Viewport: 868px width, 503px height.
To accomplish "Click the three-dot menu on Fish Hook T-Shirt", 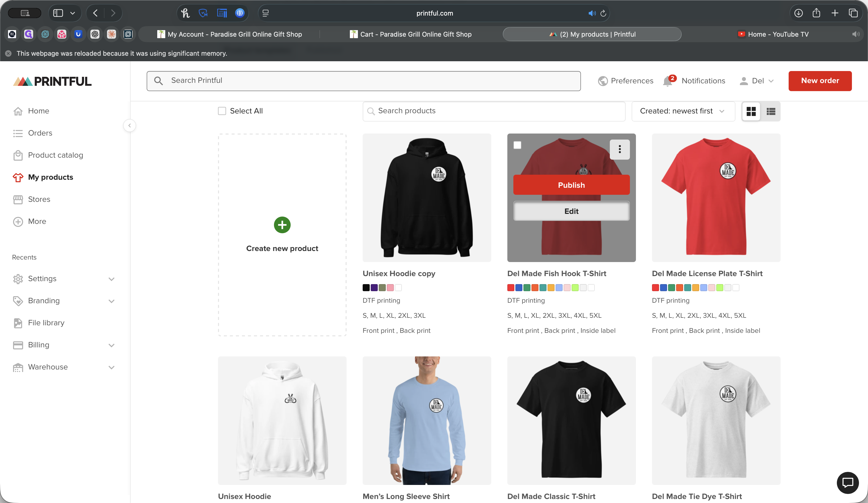I will tap(620, 149).
